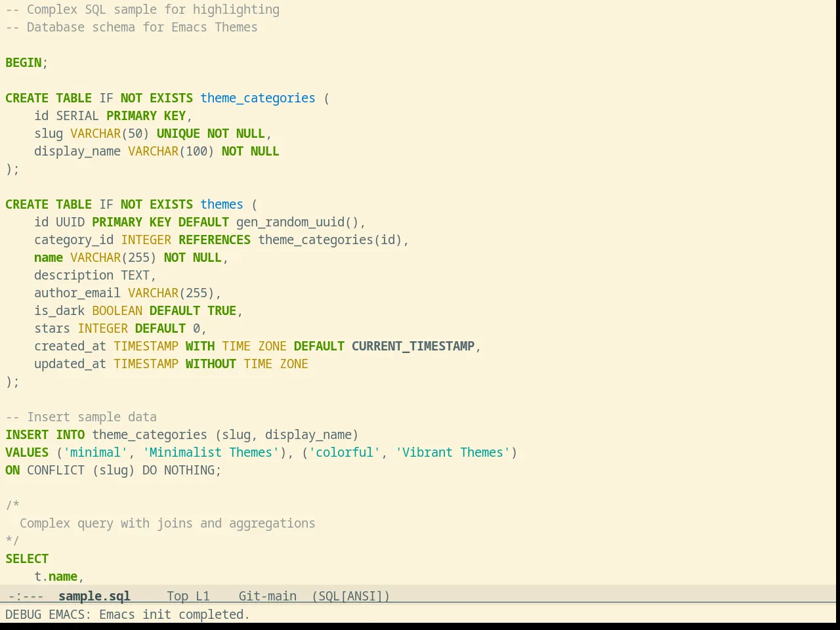This screenshot has height=630, width=840.
Task: Click the updated_at column name
Action: point(70,364)
